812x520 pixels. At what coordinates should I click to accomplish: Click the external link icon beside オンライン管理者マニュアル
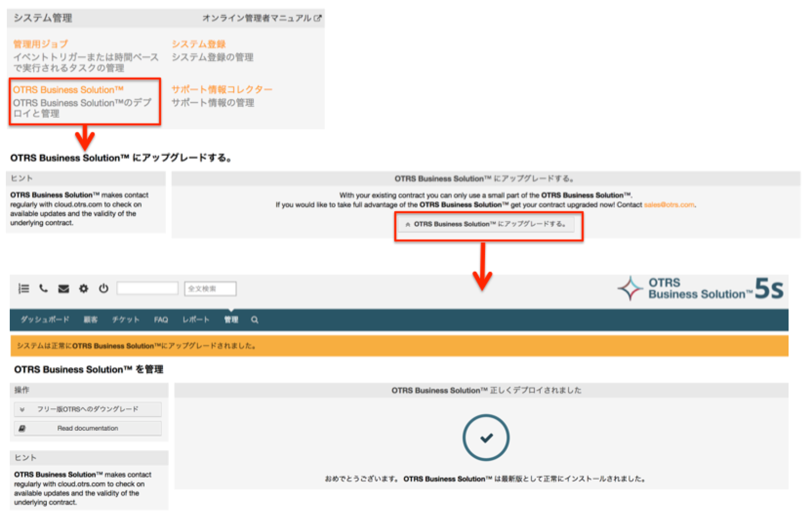[318, 18]
